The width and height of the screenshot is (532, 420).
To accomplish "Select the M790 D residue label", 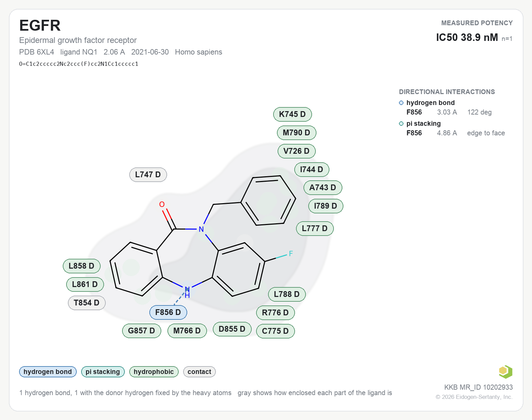I will tap(296, 133).
